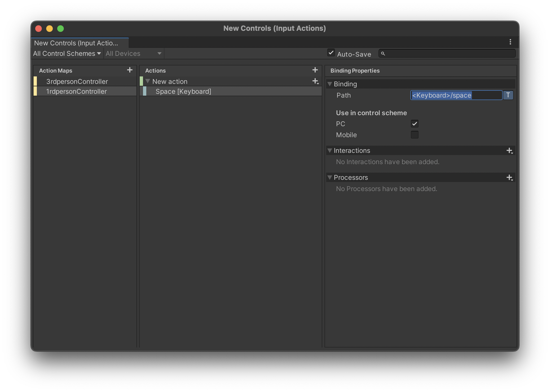Collapse the New action tree item
The image size is (550, 392).
(x=148, y=81)
